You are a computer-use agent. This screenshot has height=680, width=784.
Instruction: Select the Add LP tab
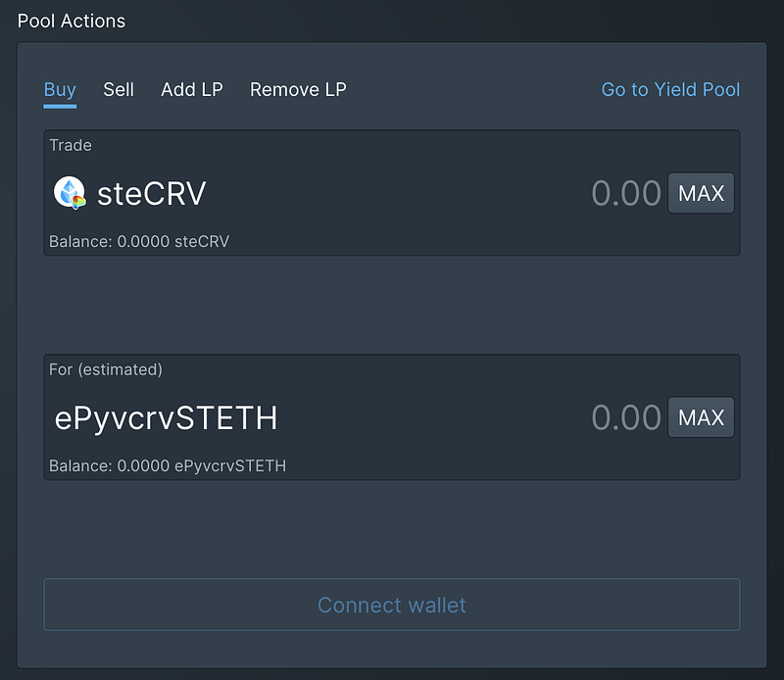[192, 89]
